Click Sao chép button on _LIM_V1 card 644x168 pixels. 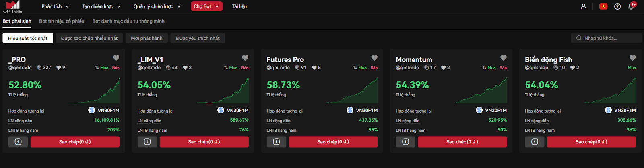tap(204, 142)
